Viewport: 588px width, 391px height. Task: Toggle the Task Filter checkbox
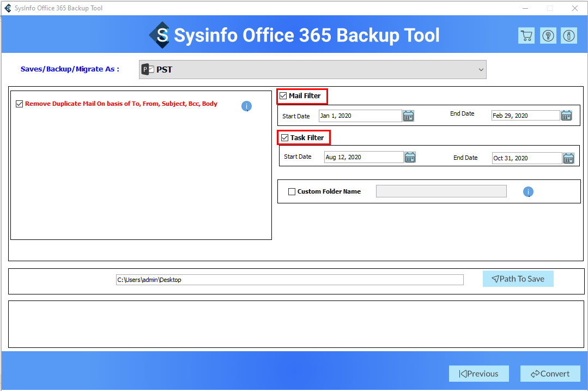284,138
